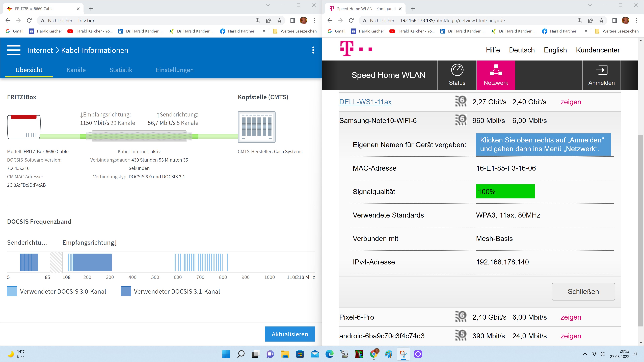Open the Snipping Tool in taskbar
Screen dimensions: 644x362
pyautogui.click(x=403, y=354)
